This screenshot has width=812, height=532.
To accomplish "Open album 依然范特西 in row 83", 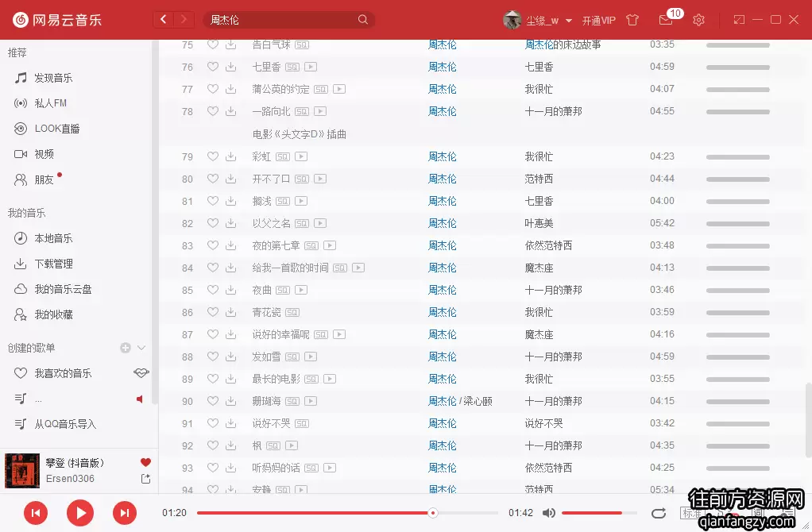I will click(x=548, y=245).
